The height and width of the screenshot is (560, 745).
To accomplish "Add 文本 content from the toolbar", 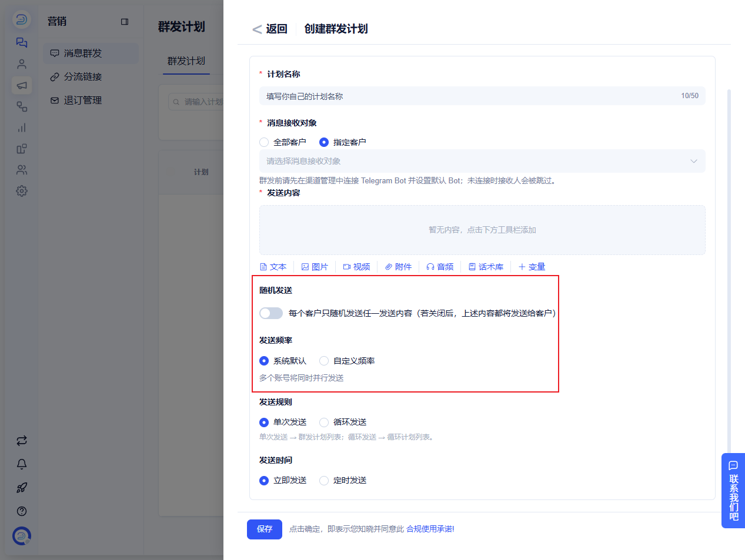I will tap(273, 267).
